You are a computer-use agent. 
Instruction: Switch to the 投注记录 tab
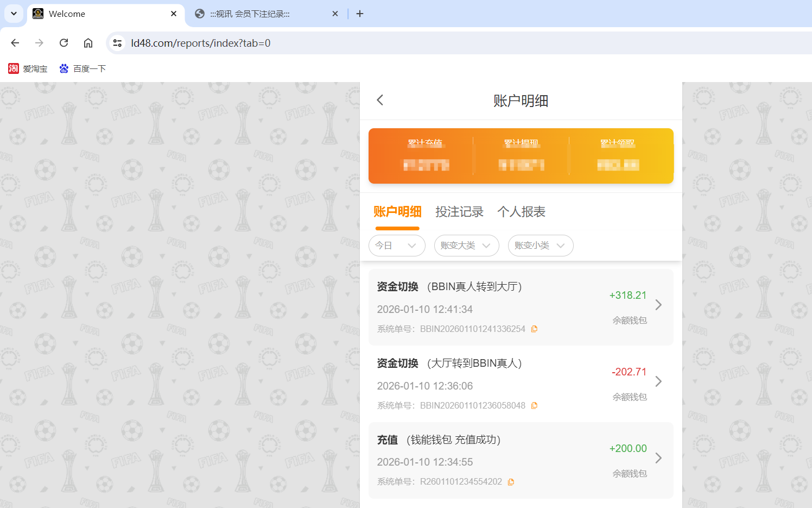460,212
